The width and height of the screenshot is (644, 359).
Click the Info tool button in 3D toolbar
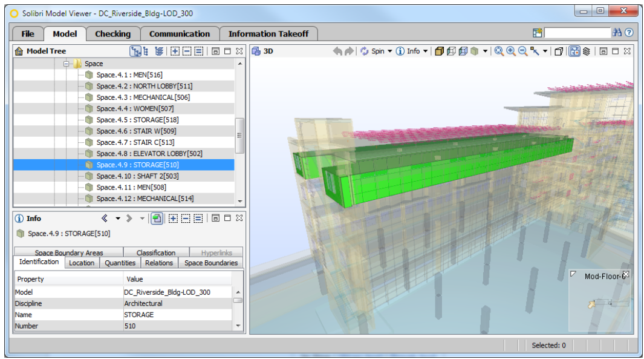pyautogui.click(x=408, y=51)
